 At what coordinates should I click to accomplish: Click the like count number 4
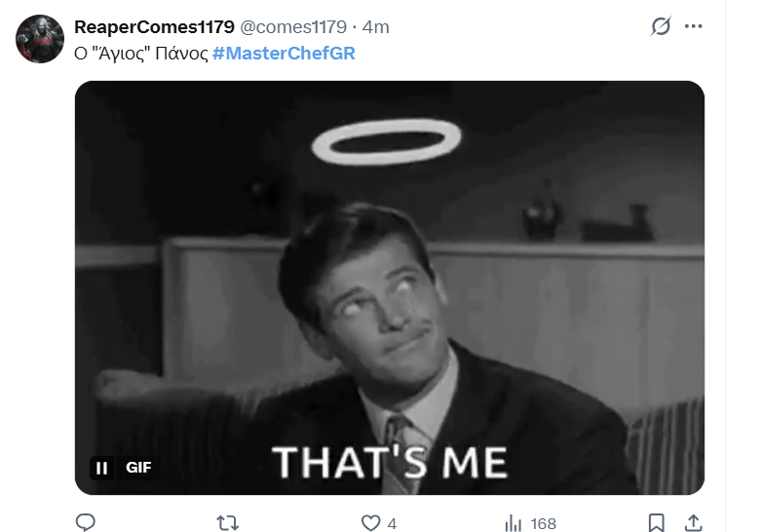pos(392,523)
